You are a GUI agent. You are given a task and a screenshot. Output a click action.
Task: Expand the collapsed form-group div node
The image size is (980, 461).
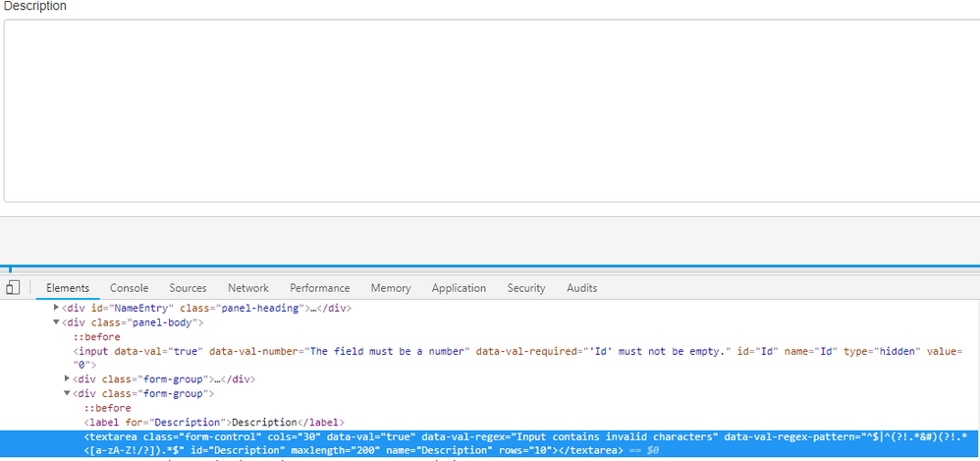pyautogui.click(x=67, y=379)
